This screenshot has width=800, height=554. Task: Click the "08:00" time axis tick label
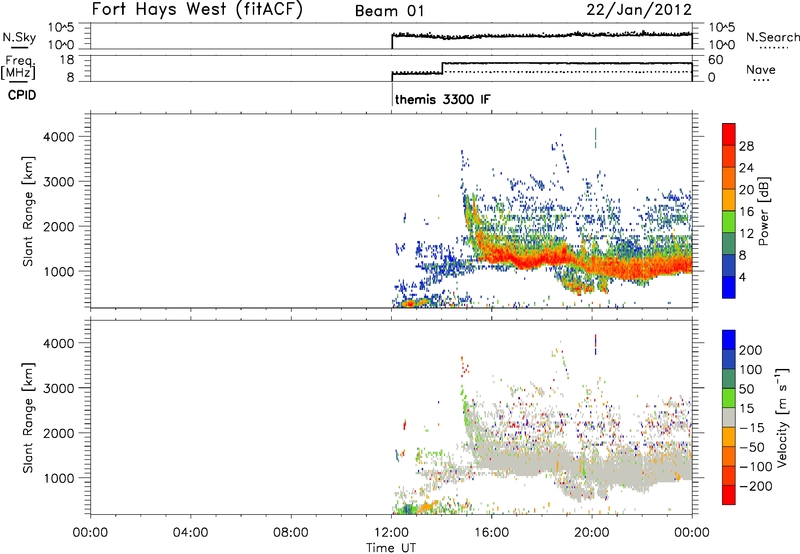[291, 533]
